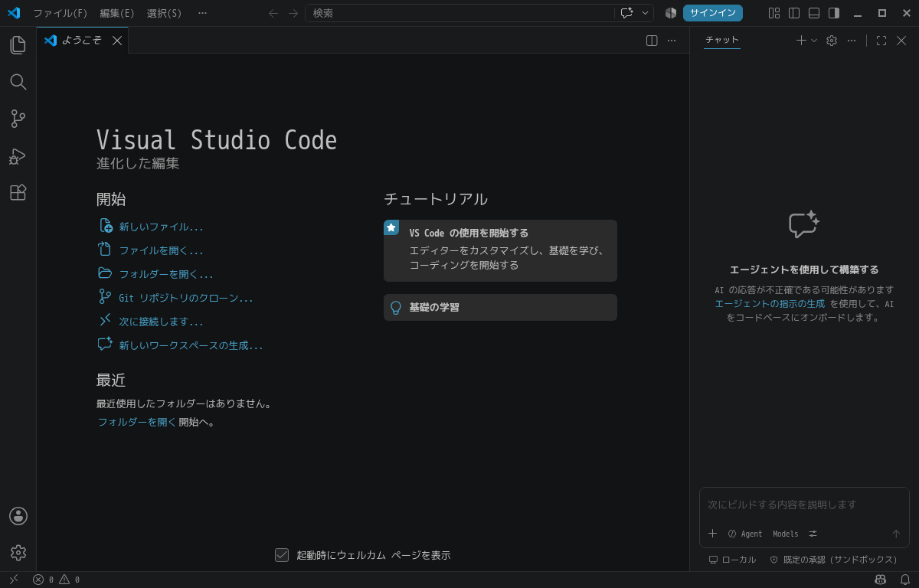Screen dimensions: 919x588
Task: Open the chat panel ellipsis more actions
Action: 852,41
